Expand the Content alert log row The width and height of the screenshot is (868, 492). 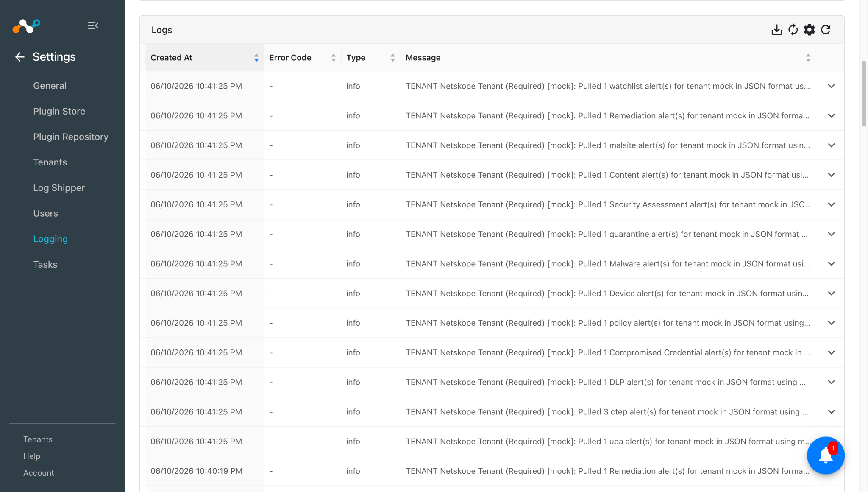[832, 175]
